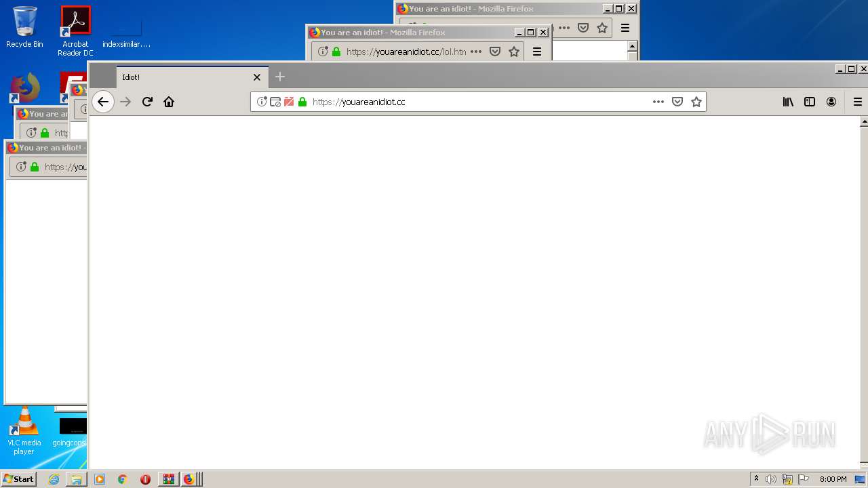Image resolution: width=868 pixels, height=488 pixels.
Task: Toggle the sidebars button
Action: (x=810, y=102)
